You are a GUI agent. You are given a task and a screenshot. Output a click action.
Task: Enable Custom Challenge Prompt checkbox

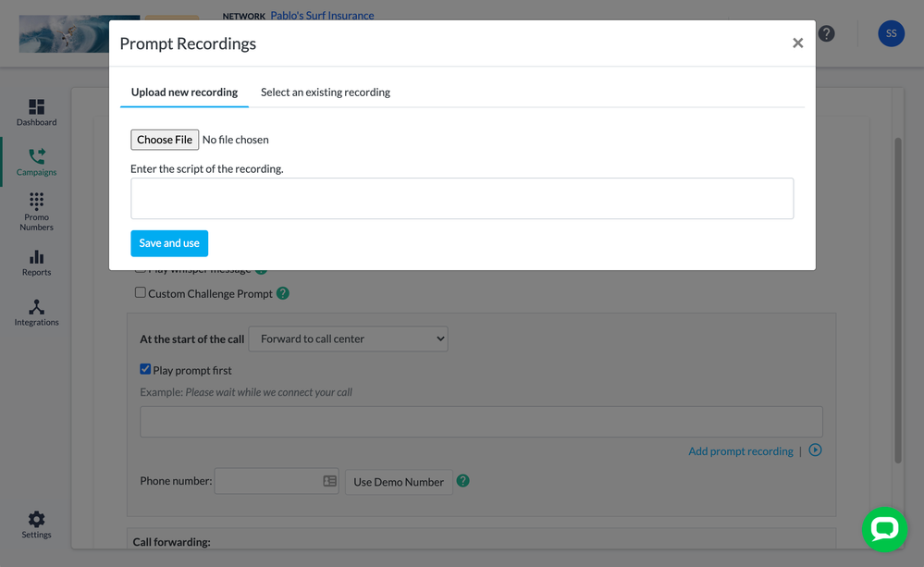point(141,293)
